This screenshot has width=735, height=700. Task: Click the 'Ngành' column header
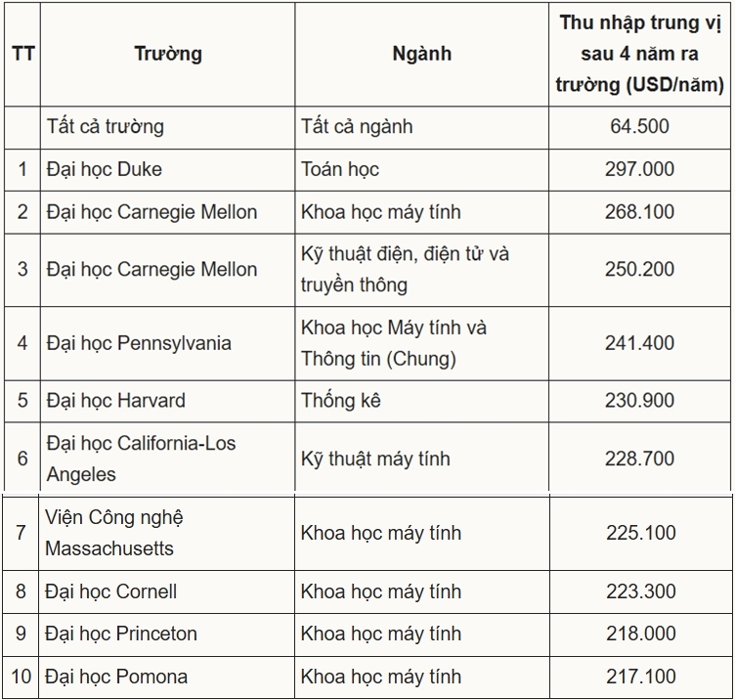tap(422, 54)
